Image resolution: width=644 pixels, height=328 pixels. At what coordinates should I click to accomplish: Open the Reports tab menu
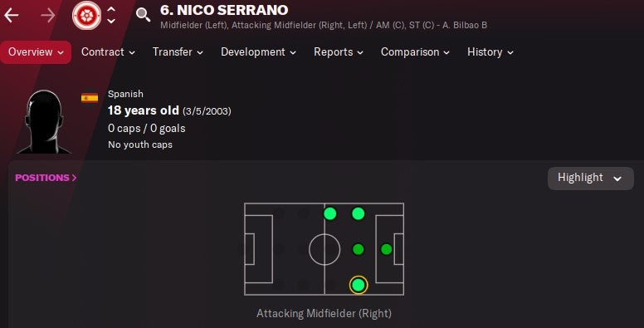(x=339, y=52)
